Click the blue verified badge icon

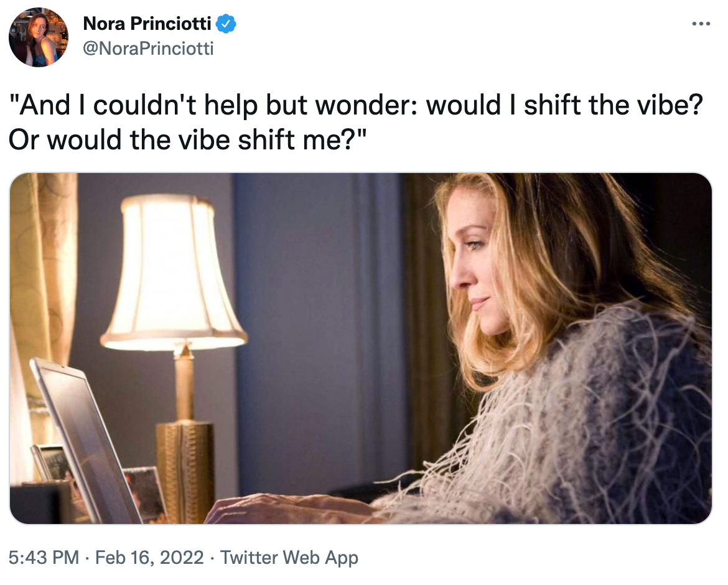coord(225,24)
